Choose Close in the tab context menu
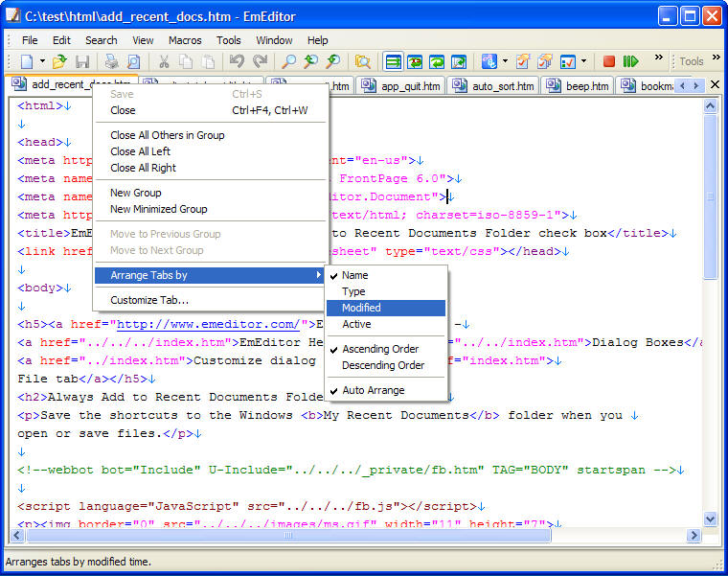Screen dimensions: 728x576 coord(211,110)
